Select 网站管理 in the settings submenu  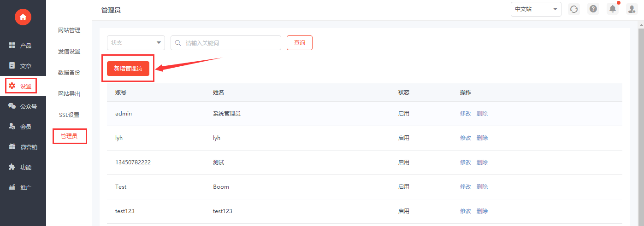pos(69,30)
